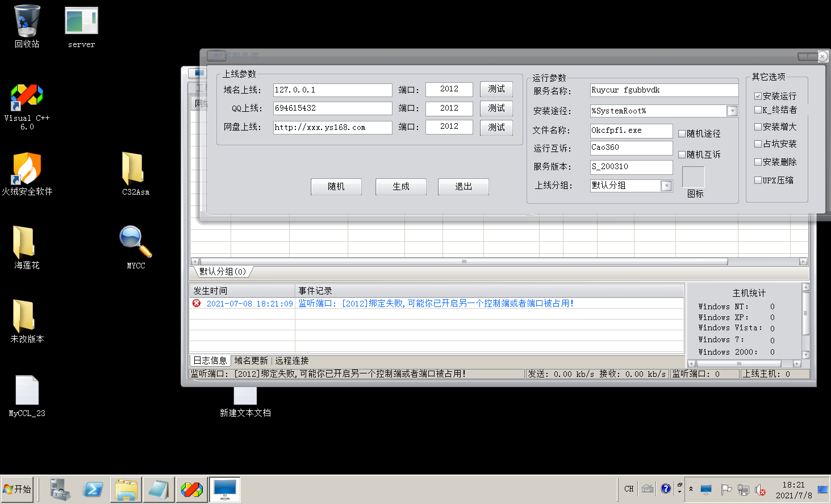Screen dimensions: 831x504
Task: Enable the 安装删除 checkbox
Action: coord(758,162)
